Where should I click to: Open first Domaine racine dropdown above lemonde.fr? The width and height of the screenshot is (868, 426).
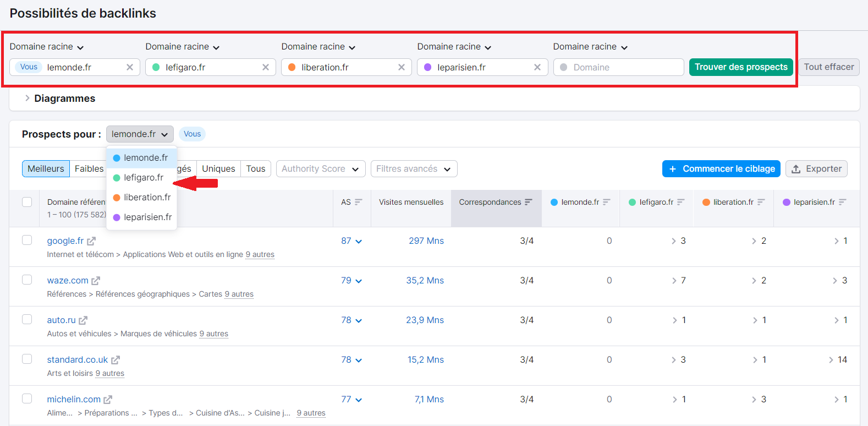pos(47,47)
